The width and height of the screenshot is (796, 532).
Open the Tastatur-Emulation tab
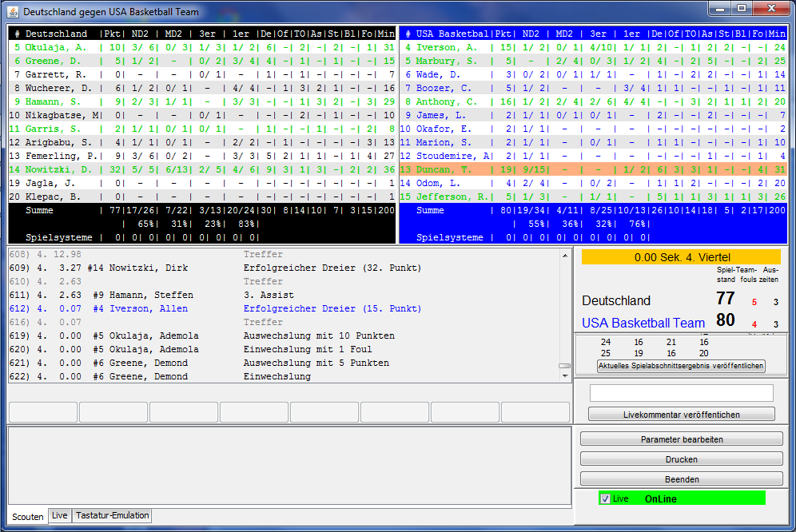pyautogui.click(x=112, y=515)
